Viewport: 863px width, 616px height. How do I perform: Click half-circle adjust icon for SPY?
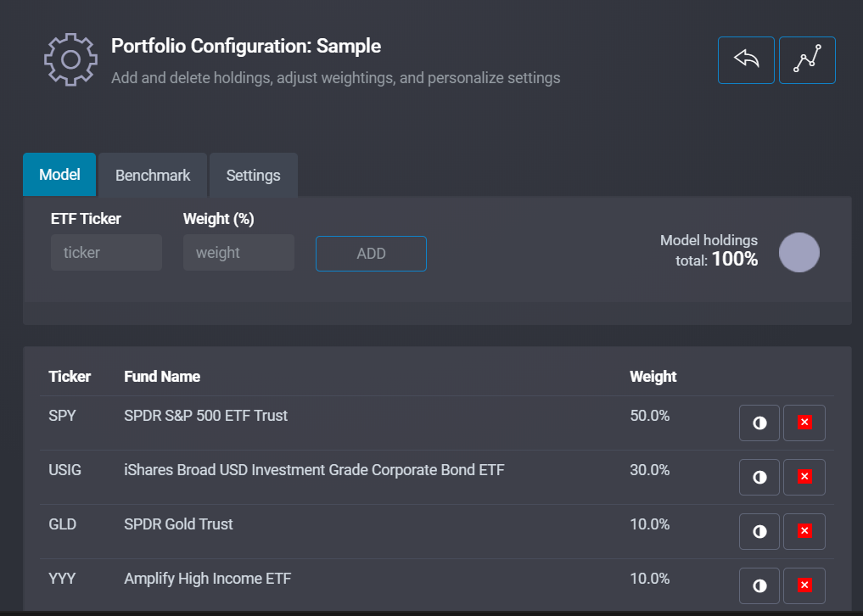(759, 423)
